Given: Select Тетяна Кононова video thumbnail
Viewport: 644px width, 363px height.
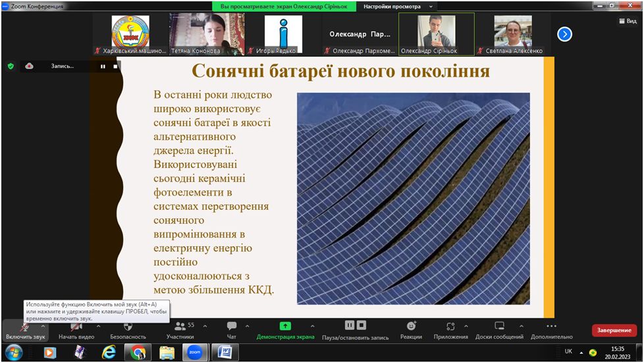Looking at the screenshot, I should coord(207,34).
